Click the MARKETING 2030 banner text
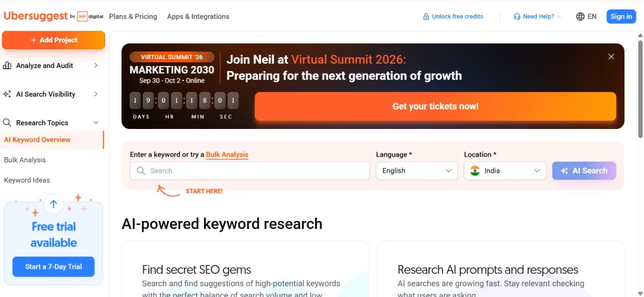 [172, 69]
